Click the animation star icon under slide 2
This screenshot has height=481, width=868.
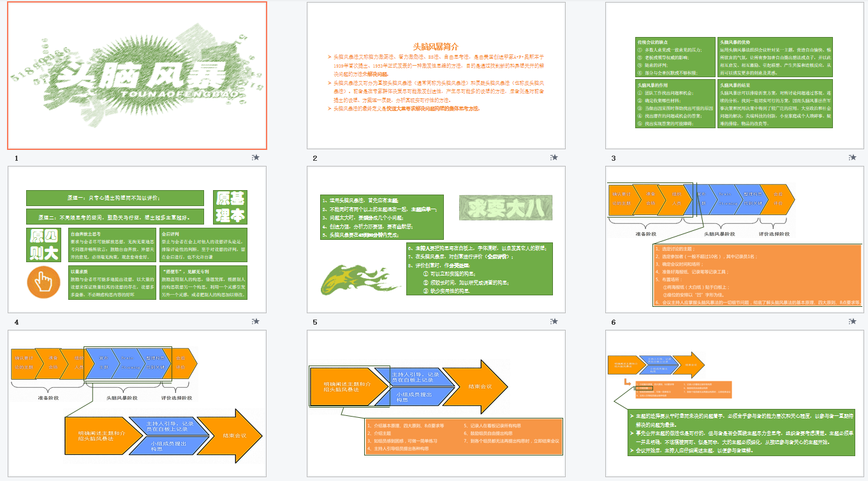pyautogui.click(x=554, y=158)
